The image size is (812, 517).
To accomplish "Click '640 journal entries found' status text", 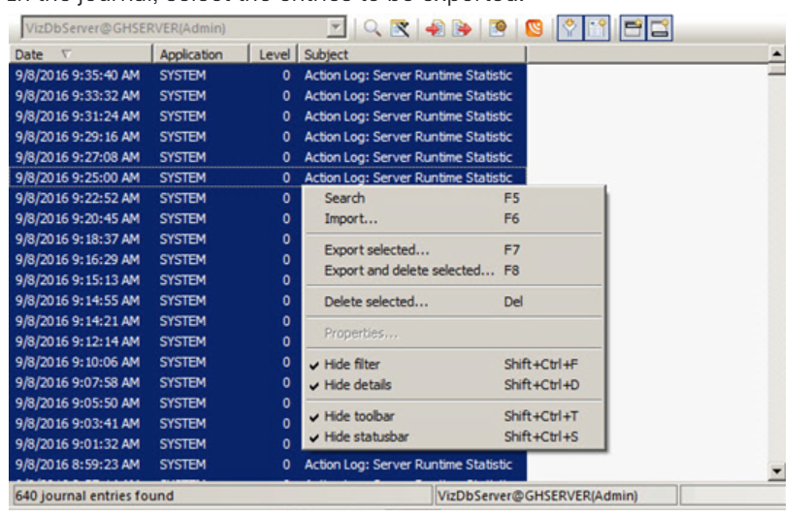I will pyautogui.click(x=94, y=496).
